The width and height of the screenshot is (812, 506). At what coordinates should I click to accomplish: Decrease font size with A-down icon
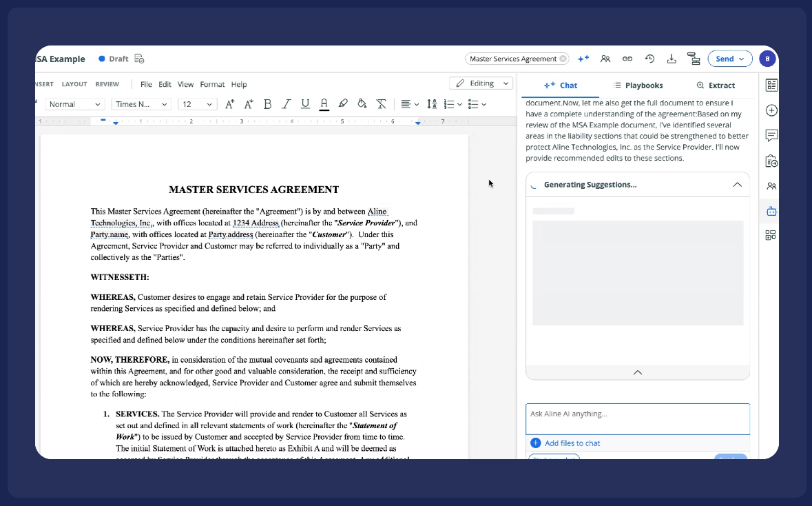[x=249, y=104]
